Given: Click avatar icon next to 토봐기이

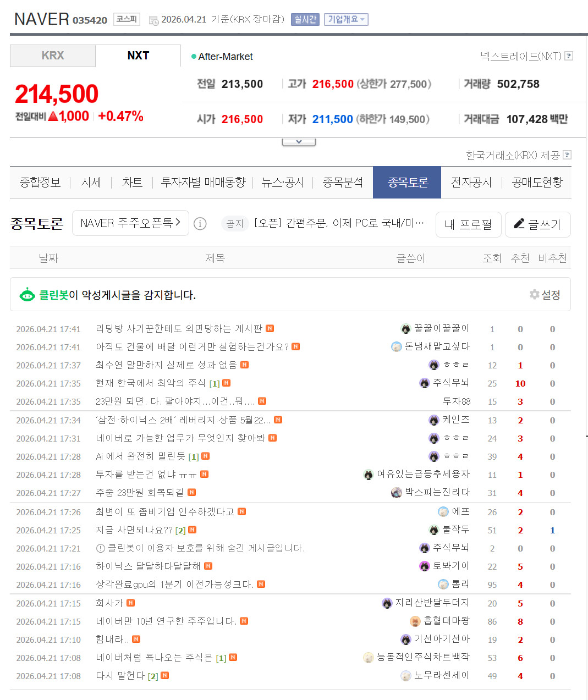Looking at the screenshot, I should (425, 566).
